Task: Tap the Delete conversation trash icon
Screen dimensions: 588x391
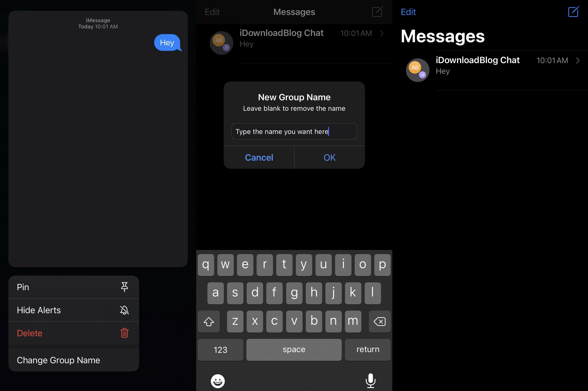Action: 124,332
